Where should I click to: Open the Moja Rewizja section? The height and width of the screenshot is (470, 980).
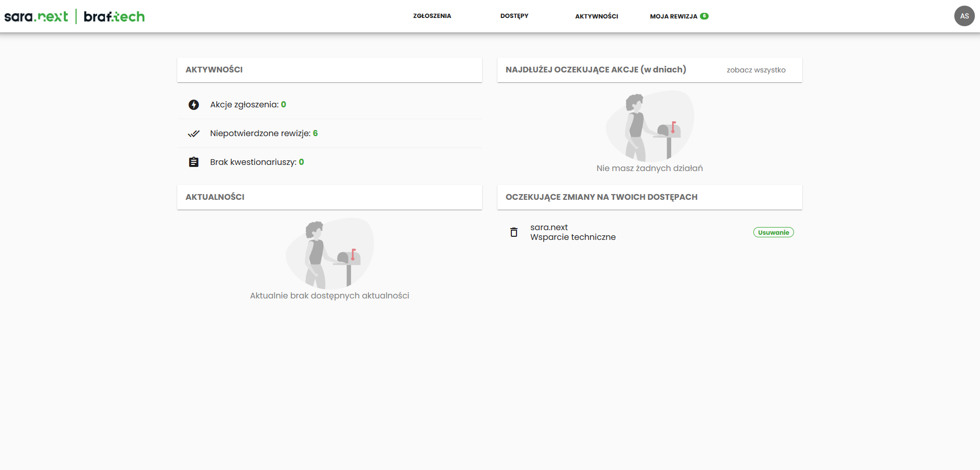tap(673, 16)
